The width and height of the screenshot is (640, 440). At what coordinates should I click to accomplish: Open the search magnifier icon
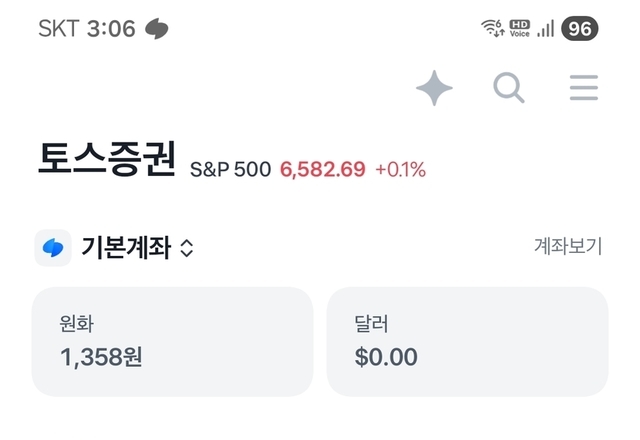pos(509,89)
